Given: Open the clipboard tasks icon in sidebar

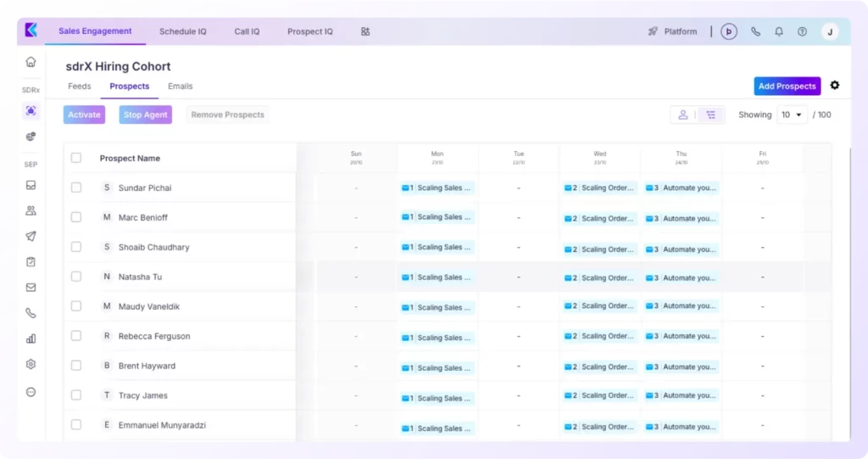Looking at the screenshot, I should (x=31, y=261).
